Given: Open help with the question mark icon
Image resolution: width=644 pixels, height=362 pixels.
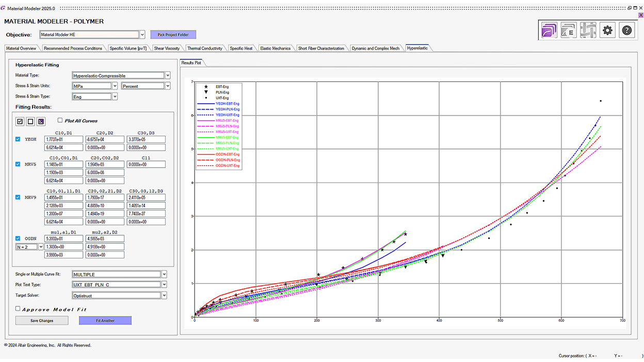Looking at the screenshot, I should tap(626, 30).
